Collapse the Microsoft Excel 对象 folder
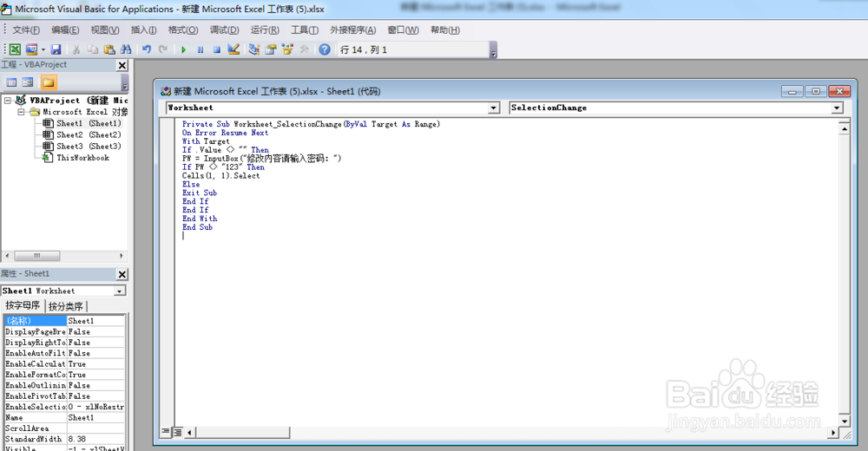868x451 pixels. [x=21, y=112]
